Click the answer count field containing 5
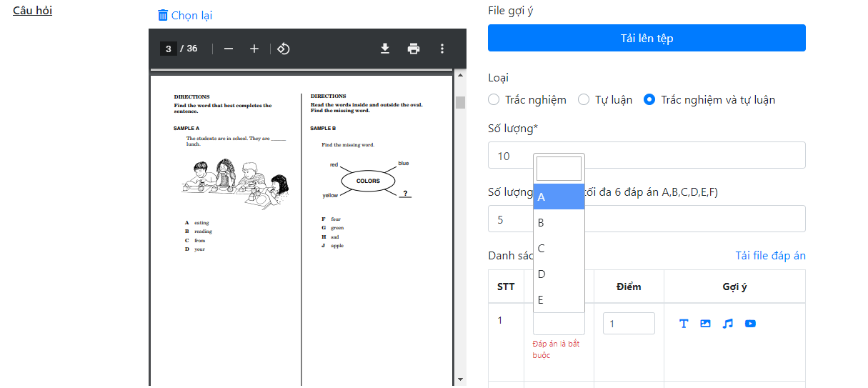868x388 pixels. pyautogui.click(x=647, y=219)
